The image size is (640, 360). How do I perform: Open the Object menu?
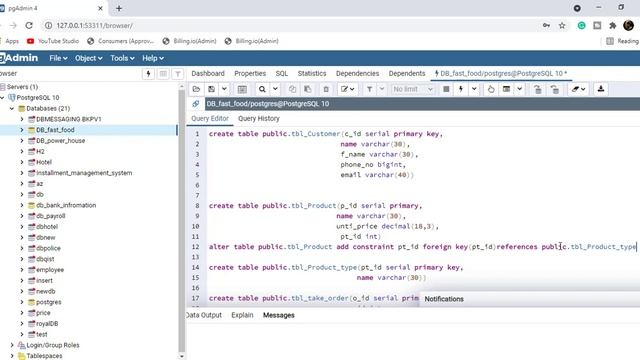pyautogui.click(x=88, y=58)
